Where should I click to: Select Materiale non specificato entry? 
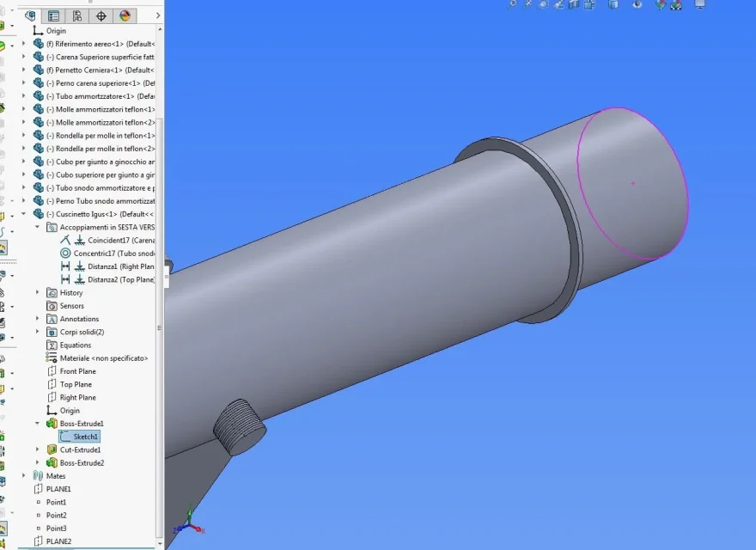pos(103,358)
